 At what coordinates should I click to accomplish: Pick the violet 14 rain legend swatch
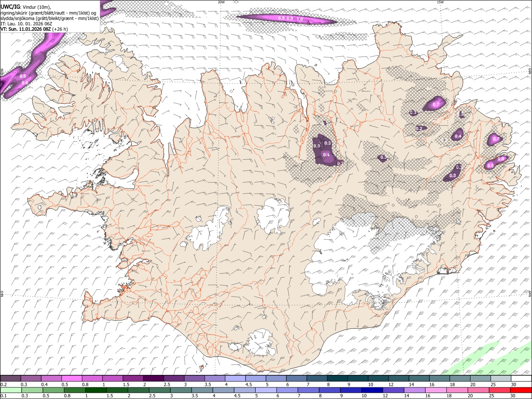pyautogui.click(x=414, y=390)
